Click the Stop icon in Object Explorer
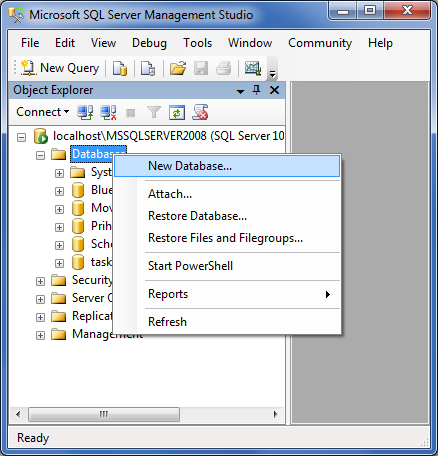438x456 pixels. coord(131,113)
